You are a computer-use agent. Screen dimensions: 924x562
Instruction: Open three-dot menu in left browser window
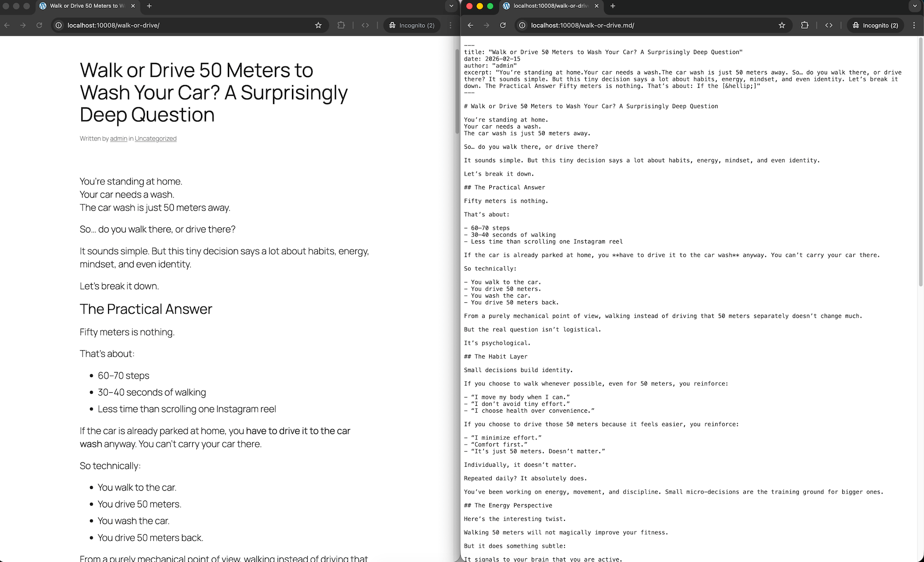pos(450,25)
